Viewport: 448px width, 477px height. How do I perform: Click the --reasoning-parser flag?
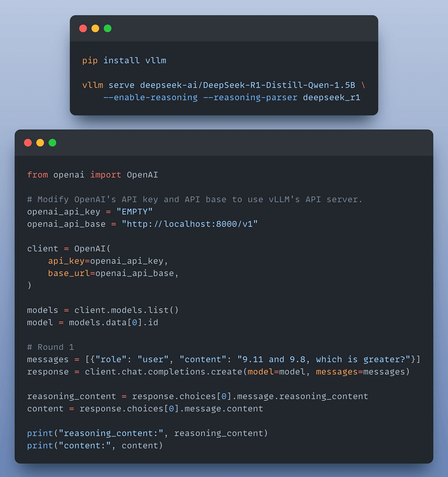[x=250, y=97]
